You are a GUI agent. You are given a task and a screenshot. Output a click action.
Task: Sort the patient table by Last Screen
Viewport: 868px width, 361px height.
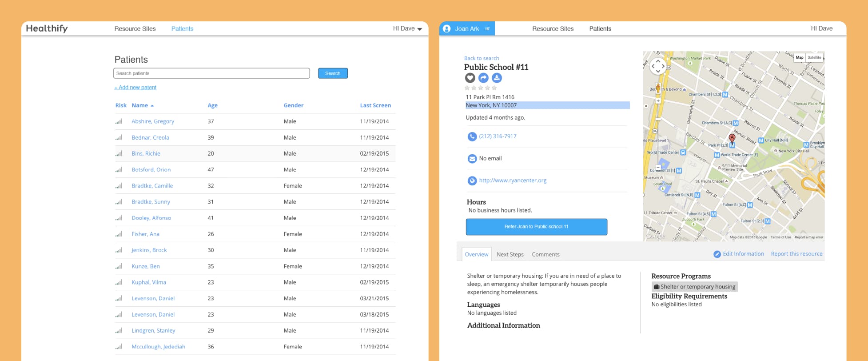coord(375,105)
